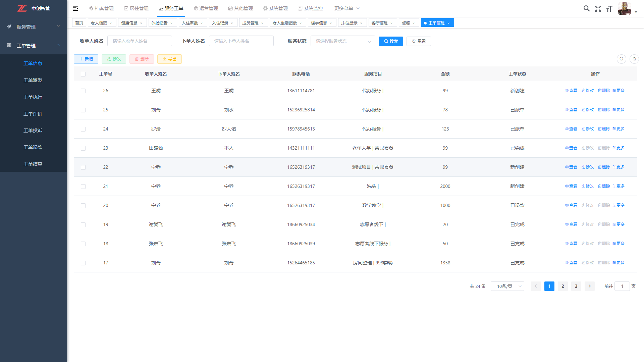Screen dimensions: 644x362
Task: Click the circular refresh icon above the table
Action: tap(634, 59)
